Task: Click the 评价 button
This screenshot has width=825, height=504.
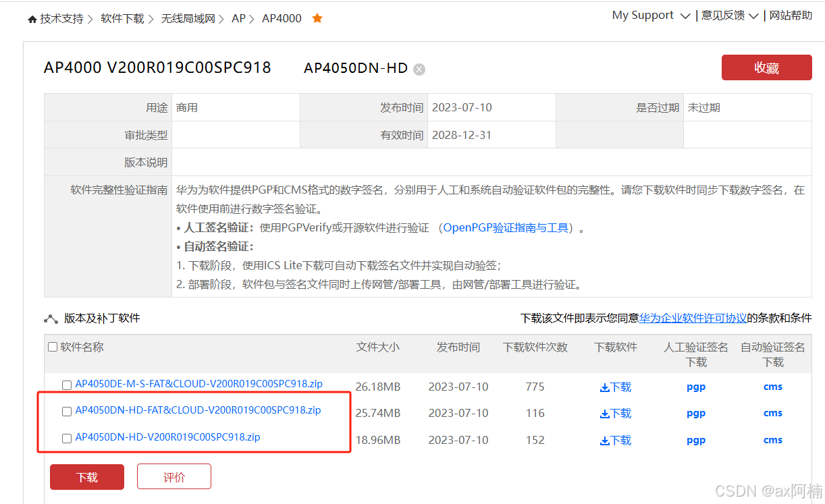Action: (174, 477)
